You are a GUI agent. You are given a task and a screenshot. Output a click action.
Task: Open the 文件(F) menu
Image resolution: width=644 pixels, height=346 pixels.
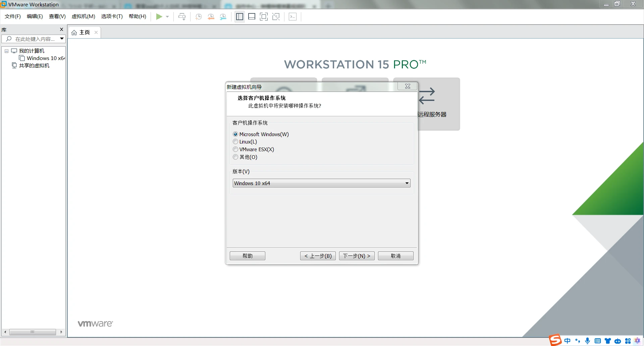(x=13, y=16)
